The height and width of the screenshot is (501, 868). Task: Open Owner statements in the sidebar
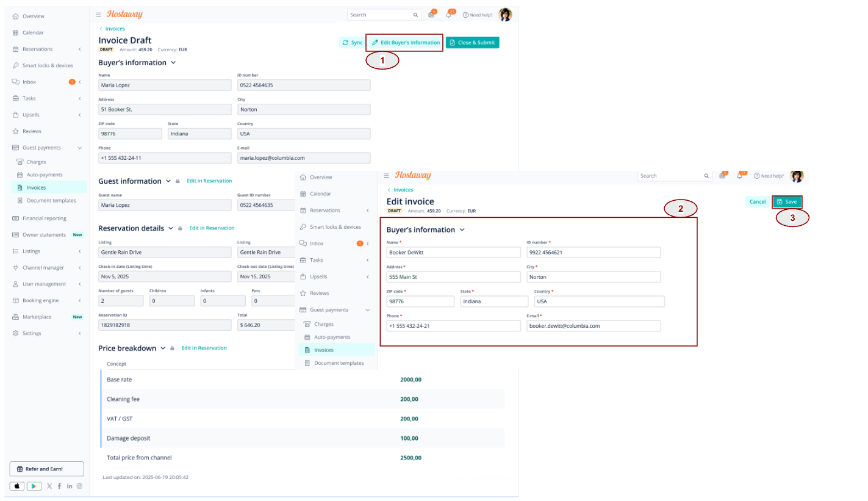pyautogui.click(x=44, y=234)
